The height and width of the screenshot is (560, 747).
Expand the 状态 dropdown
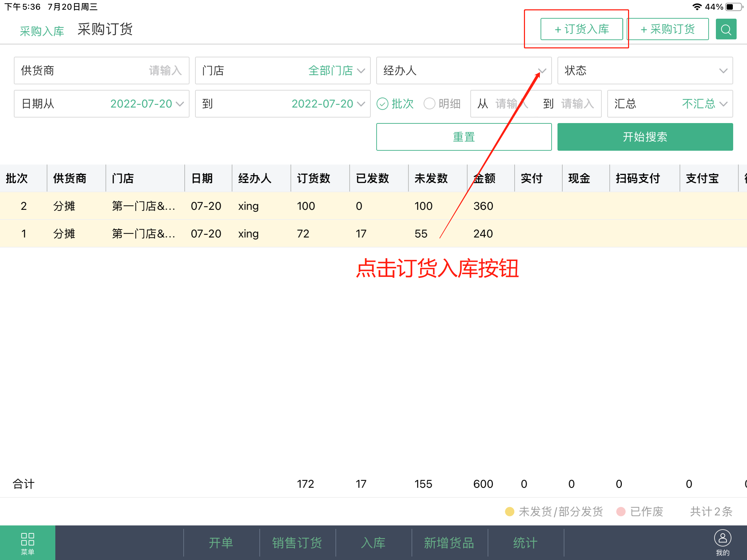pos(645,71)
